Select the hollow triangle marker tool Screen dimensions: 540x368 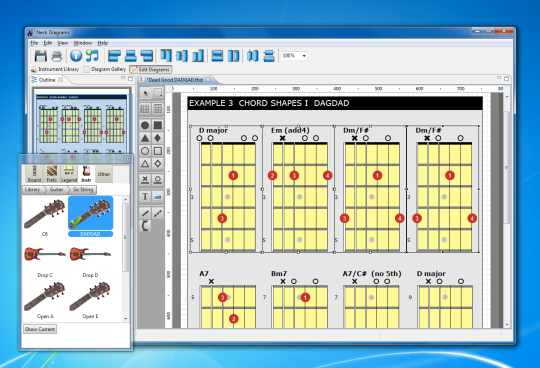145,164
